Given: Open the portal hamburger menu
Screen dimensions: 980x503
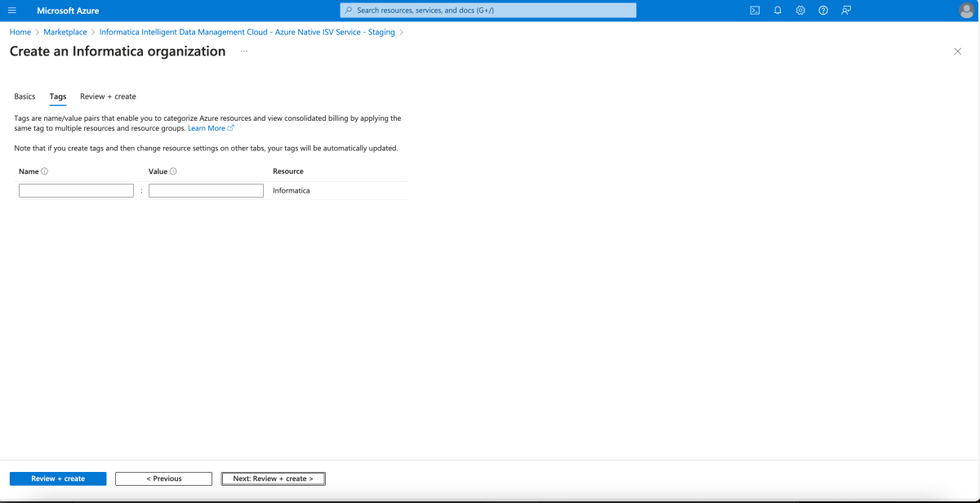Looking at the screenshot, I should pos(11,11).
